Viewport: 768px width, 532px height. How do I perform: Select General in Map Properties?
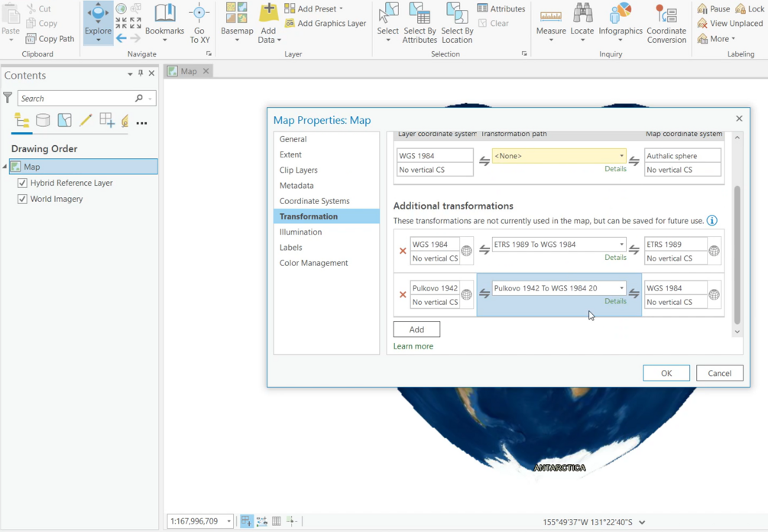[x=293, y=139]
